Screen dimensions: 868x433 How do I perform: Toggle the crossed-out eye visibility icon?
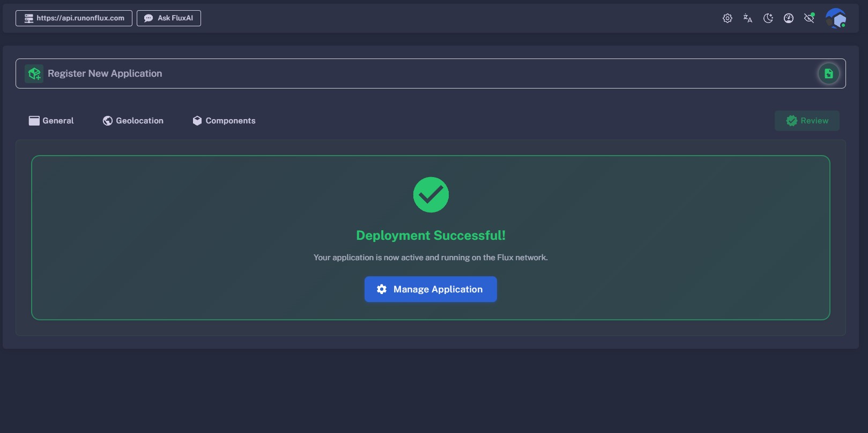pyautogui.click(x=809, y=18)
